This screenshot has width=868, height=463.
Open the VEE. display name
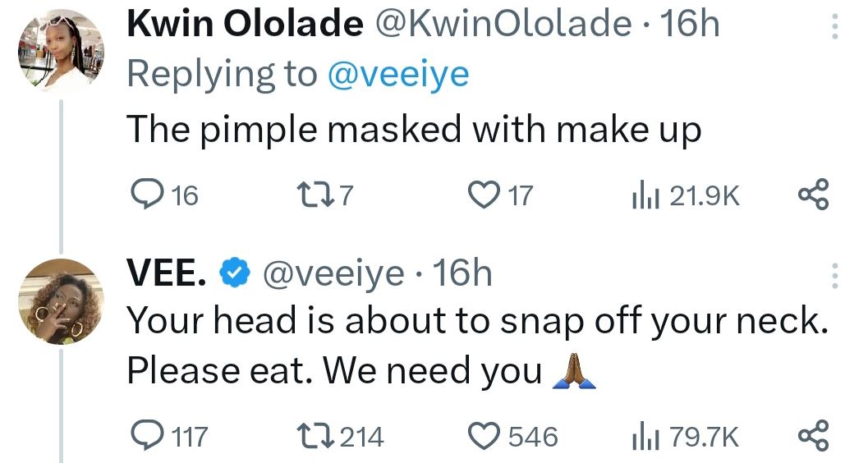[x=166, y=274]
